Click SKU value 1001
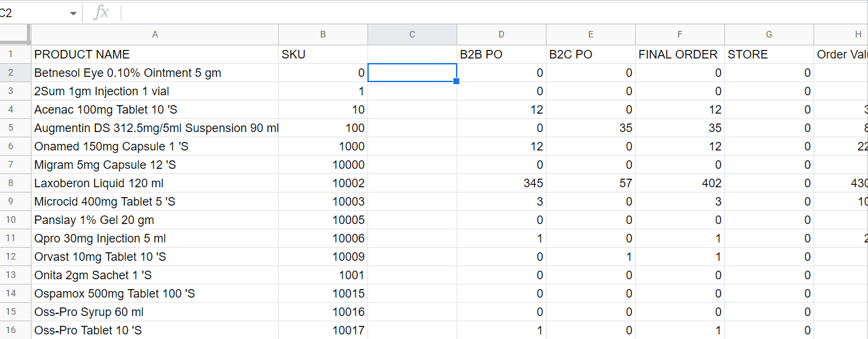 [323, 275]
